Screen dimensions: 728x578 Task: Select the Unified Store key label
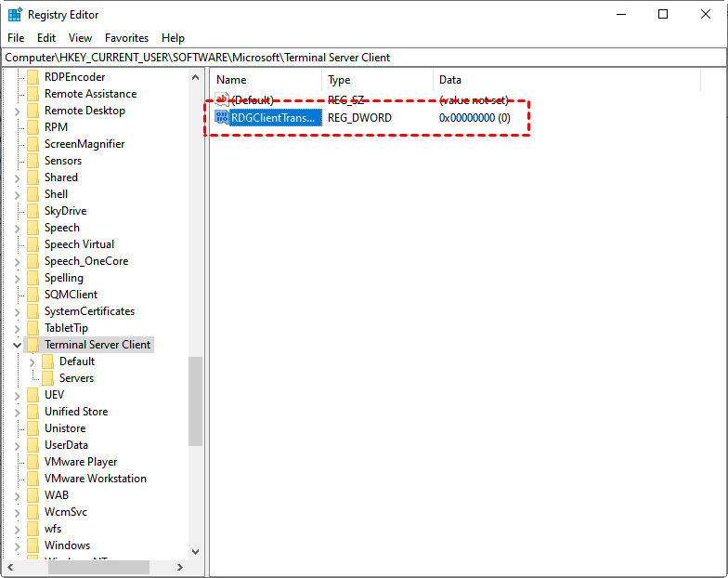tap(76, 412)
